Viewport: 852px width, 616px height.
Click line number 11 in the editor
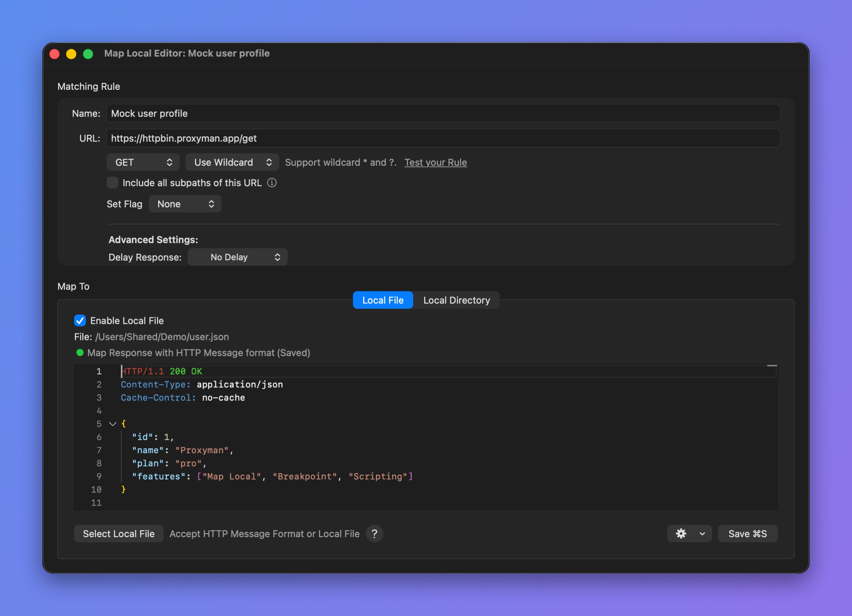click(x=96, y=503)
